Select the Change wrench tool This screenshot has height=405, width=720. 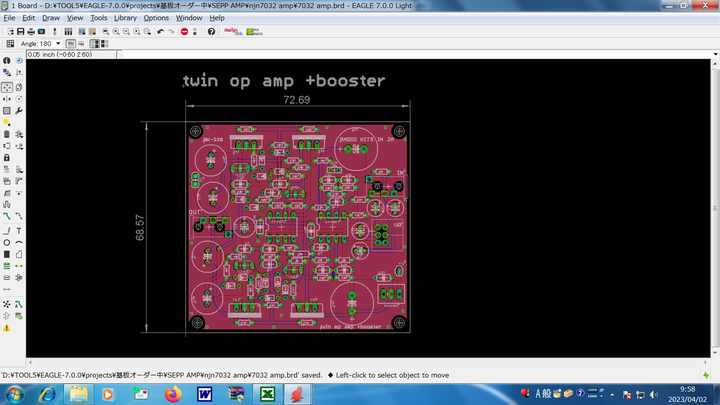[19, 111]
